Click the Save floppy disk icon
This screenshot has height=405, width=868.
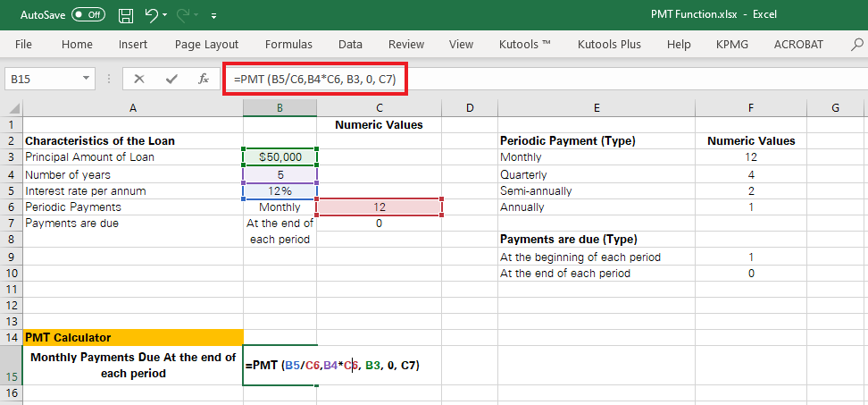126,15
